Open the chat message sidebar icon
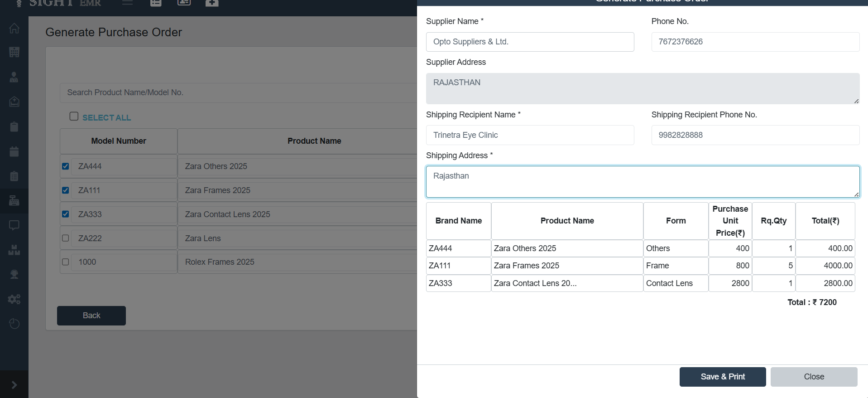 [14, 225]
